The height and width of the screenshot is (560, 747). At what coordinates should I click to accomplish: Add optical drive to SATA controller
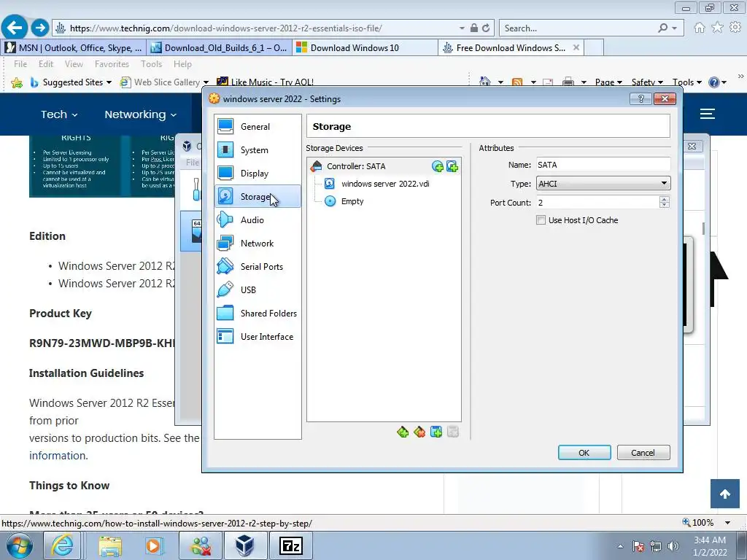(438, 166)
